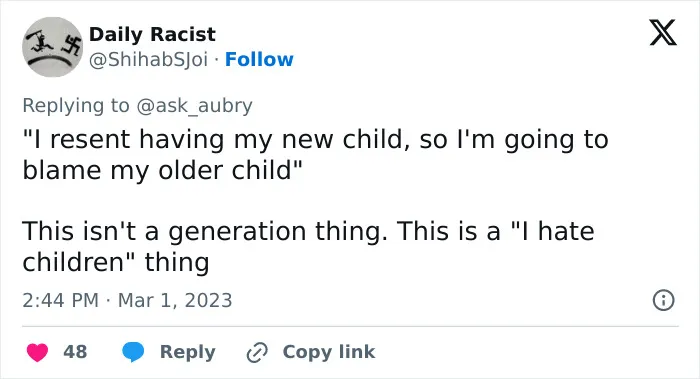Open the @ask_aubry mention
Image resolution: width=700 pixels, height=379 pixels.
point(194,106)
